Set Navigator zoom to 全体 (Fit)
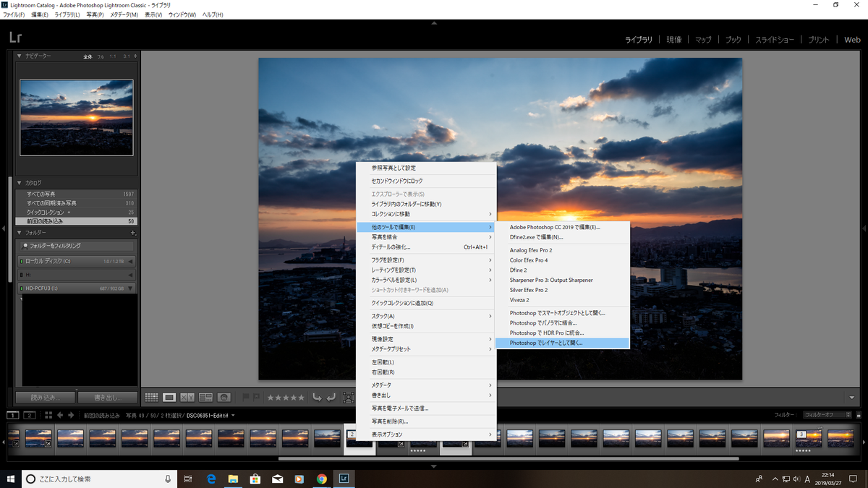 click(x=88, y=56)
